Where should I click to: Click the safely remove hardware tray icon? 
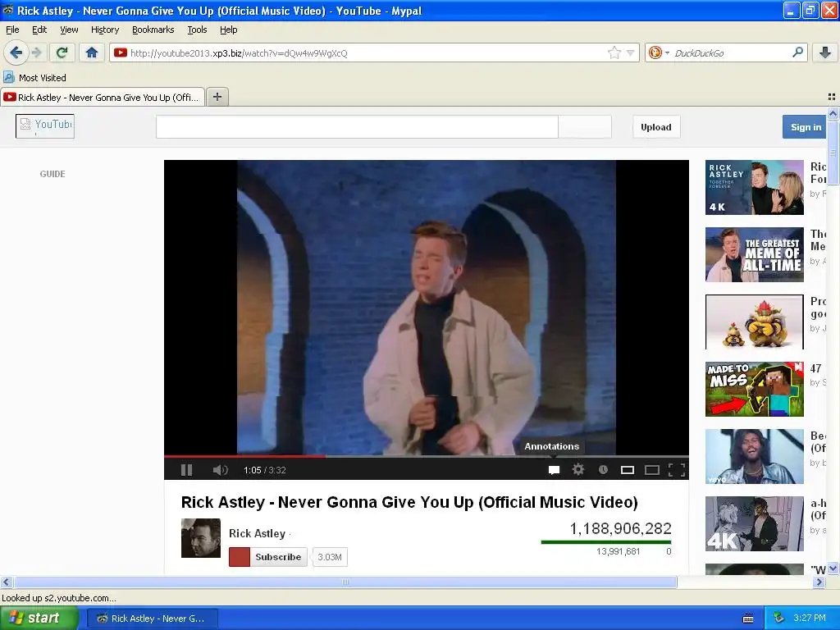pos(779,619)
